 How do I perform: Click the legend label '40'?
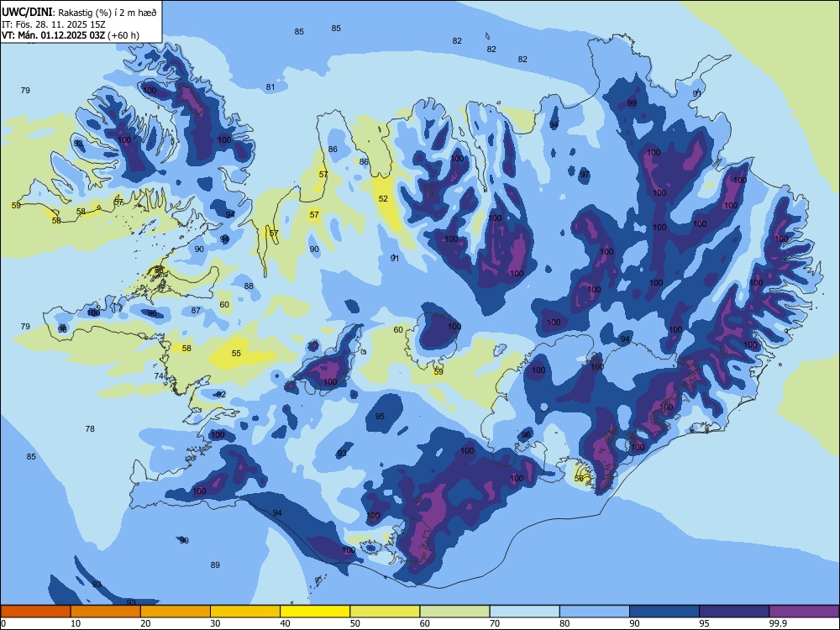pyautogui.click(x=285, y=623)
